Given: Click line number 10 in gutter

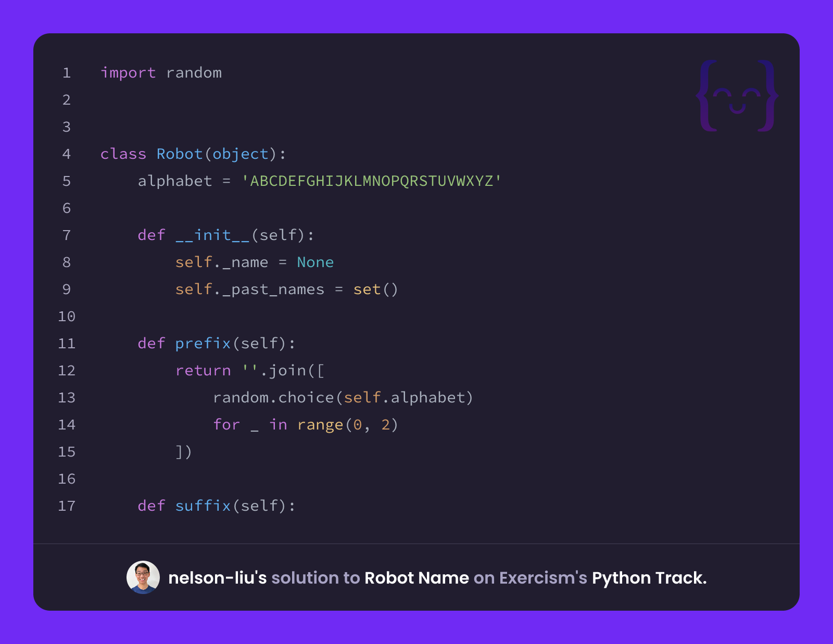Looking at the screenshot, I should coord(67,317).
